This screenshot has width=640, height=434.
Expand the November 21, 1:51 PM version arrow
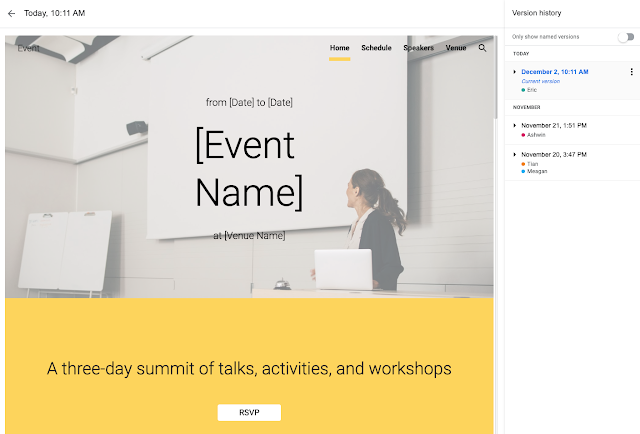[x=514, y=125]
